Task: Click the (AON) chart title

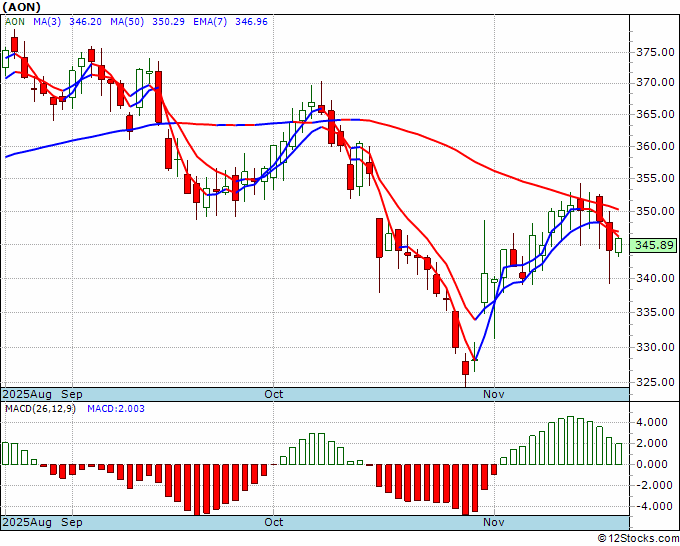Action: coord(22,7)
